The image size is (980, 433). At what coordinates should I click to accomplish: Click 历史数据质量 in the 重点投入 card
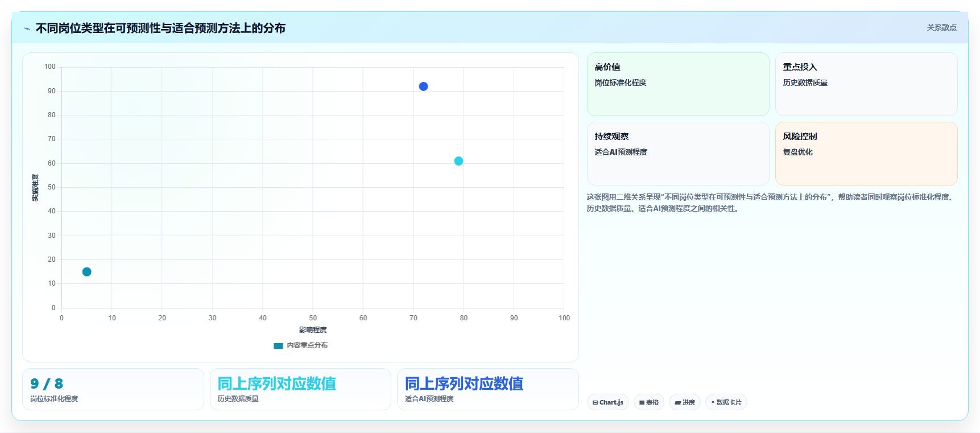[805, 83]
